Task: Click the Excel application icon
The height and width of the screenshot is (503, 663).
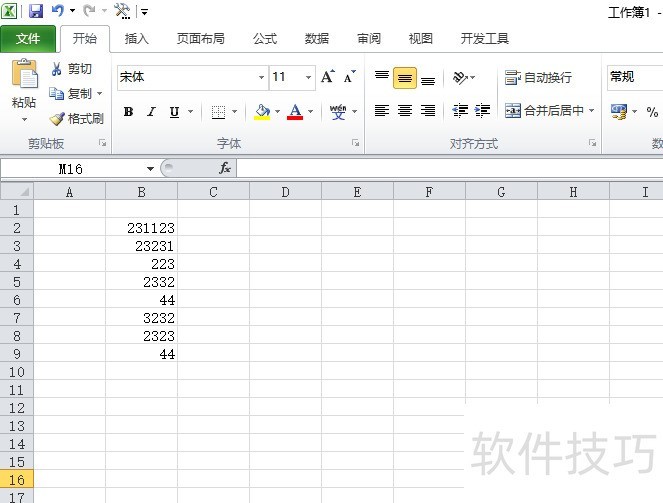Action: [9, 11]
